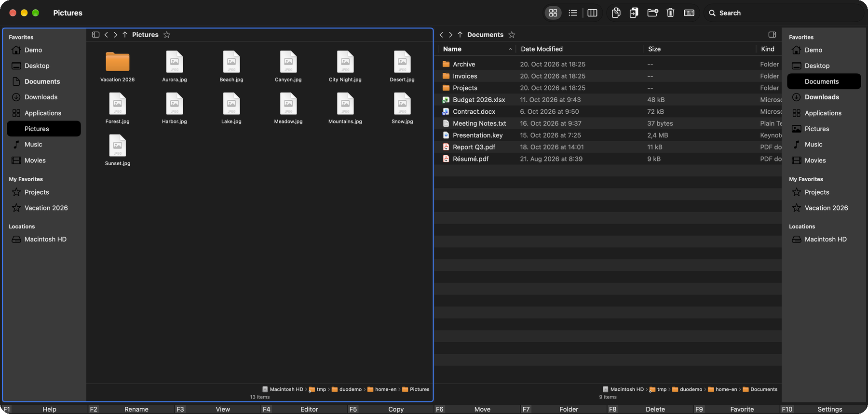
Task: Go up one folder in Pictures pane
Action: point(125,35)
